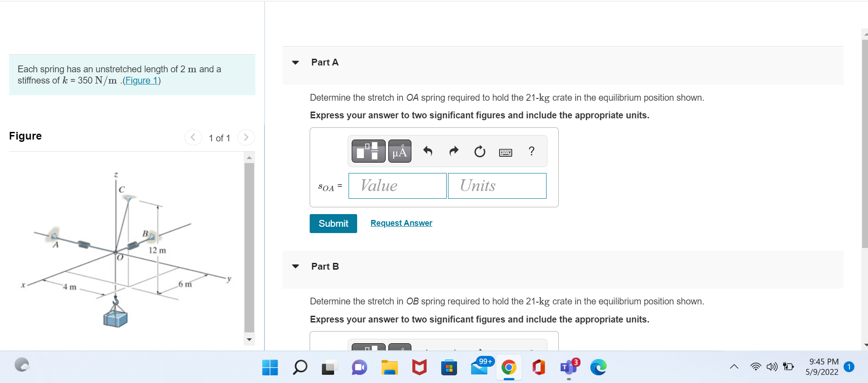Screen dimensions: 868x383
Task: Open Google Chrome from taskbar
Action: click(509, 367)
